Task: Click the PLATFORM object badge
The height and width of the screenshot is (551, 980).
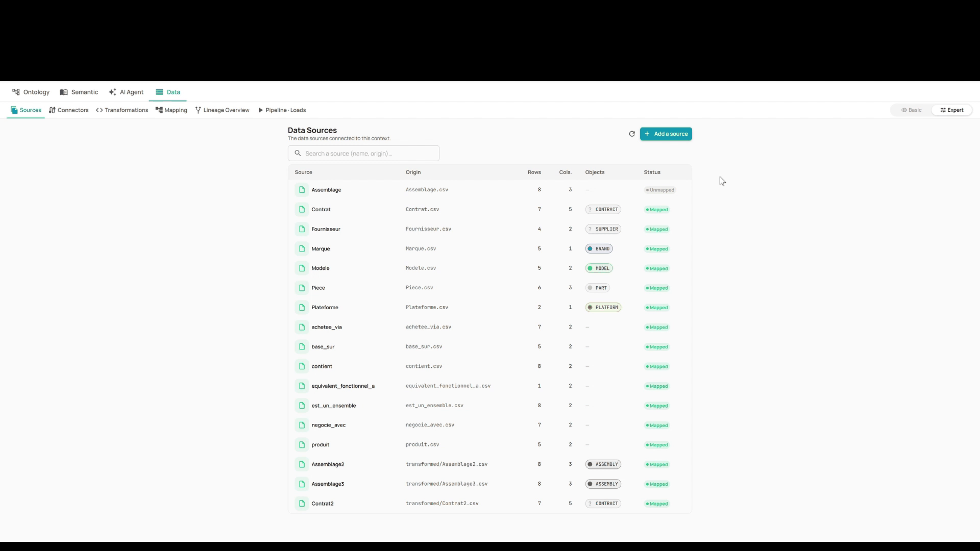Action: pos(603,308)
